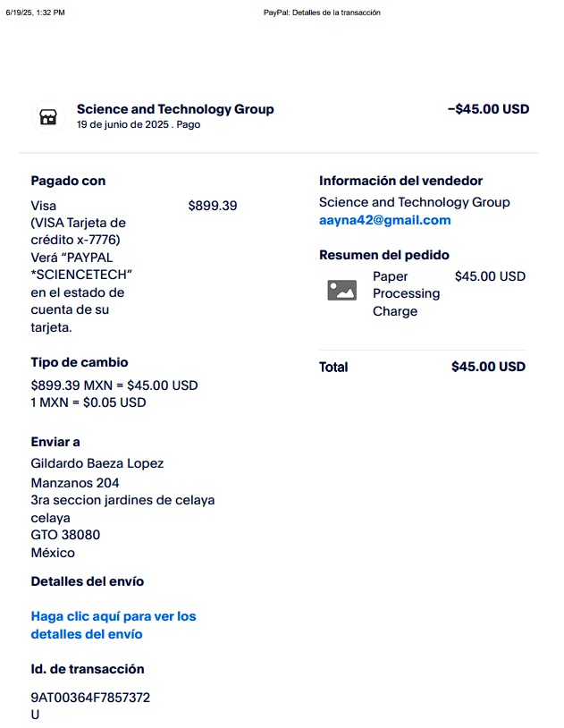
Task: Click the exchange rate $899.39 MXN line
Action: (114, 385)
